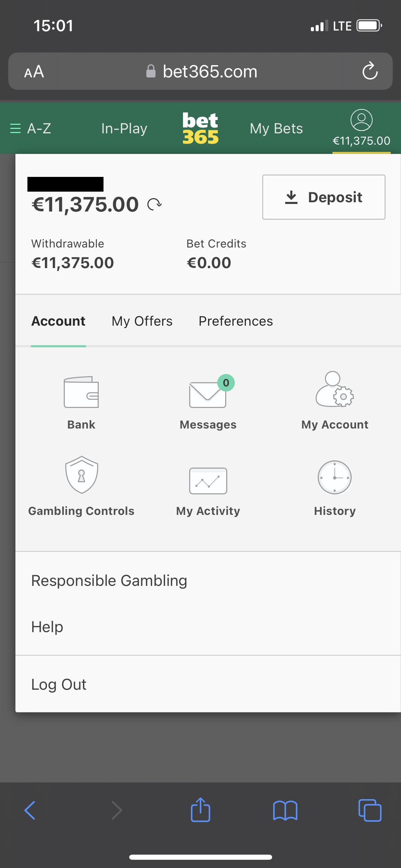Viewport: 401px width, 868px height.
Task: Tap the bet365 logo
Action: pos(200,129)
